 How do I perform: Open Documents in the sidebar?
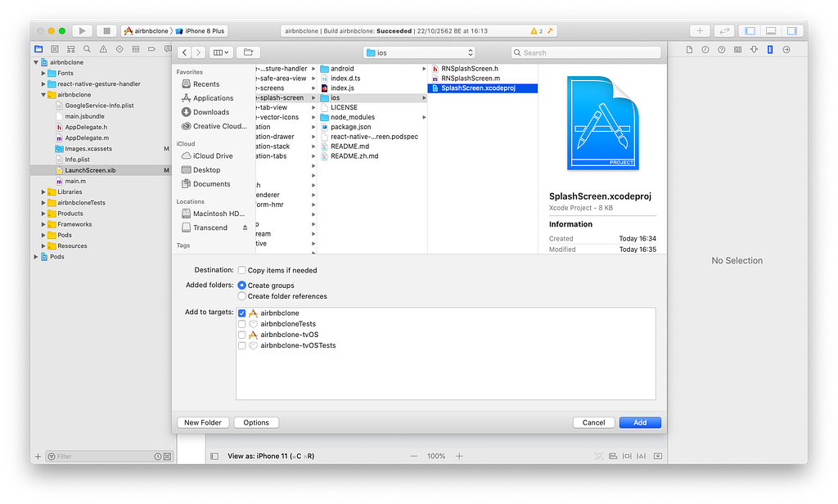coord(212,184)
